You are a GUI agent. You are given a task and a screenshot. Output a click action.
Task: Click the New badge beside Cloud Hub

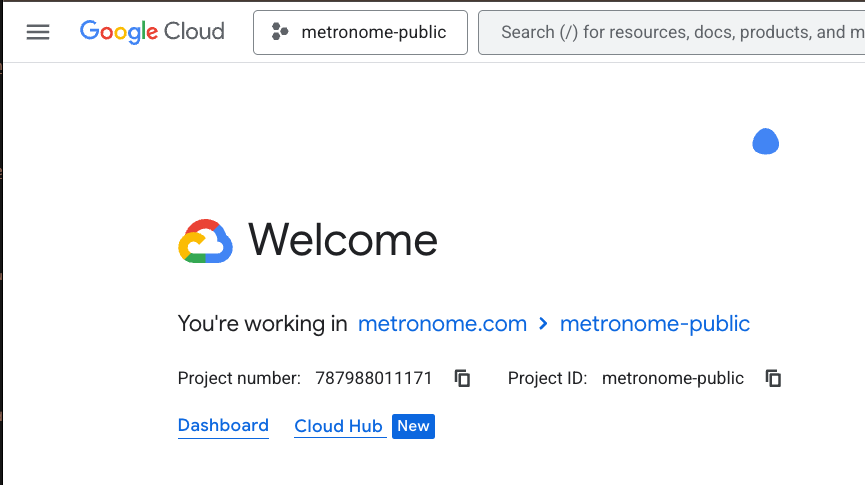pos(413,427)
